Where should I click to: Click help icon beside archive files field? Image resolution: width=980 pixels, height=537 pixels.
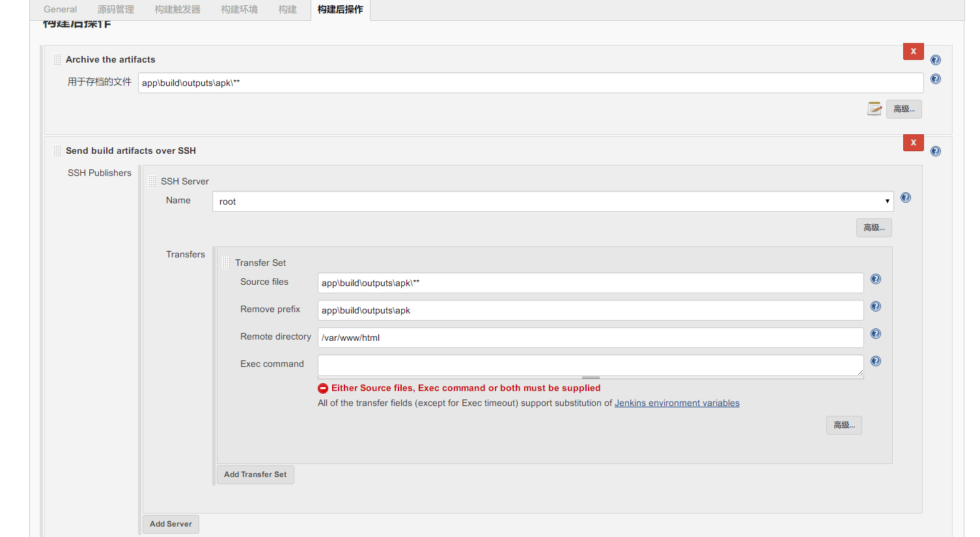[x=936, y=79]
